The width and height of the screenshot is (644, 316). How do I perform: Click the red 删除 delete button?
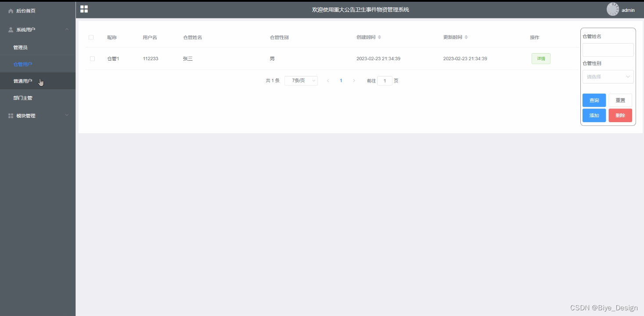click(x=620, y=115)
